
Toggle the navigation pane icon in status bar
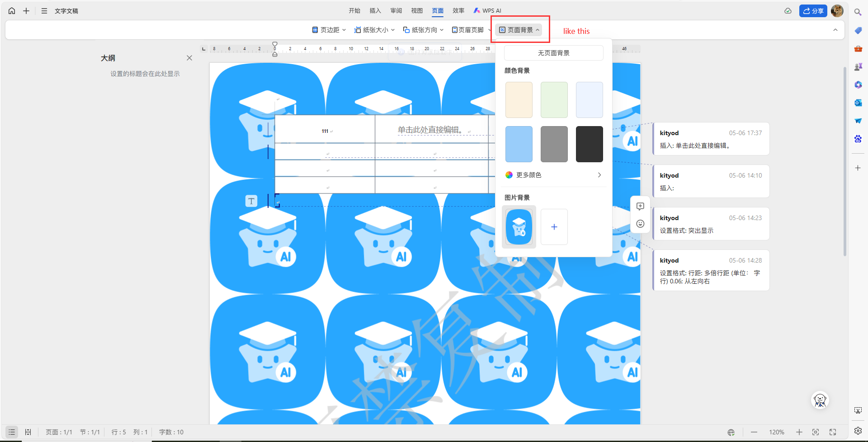click(x=28, y=432)
